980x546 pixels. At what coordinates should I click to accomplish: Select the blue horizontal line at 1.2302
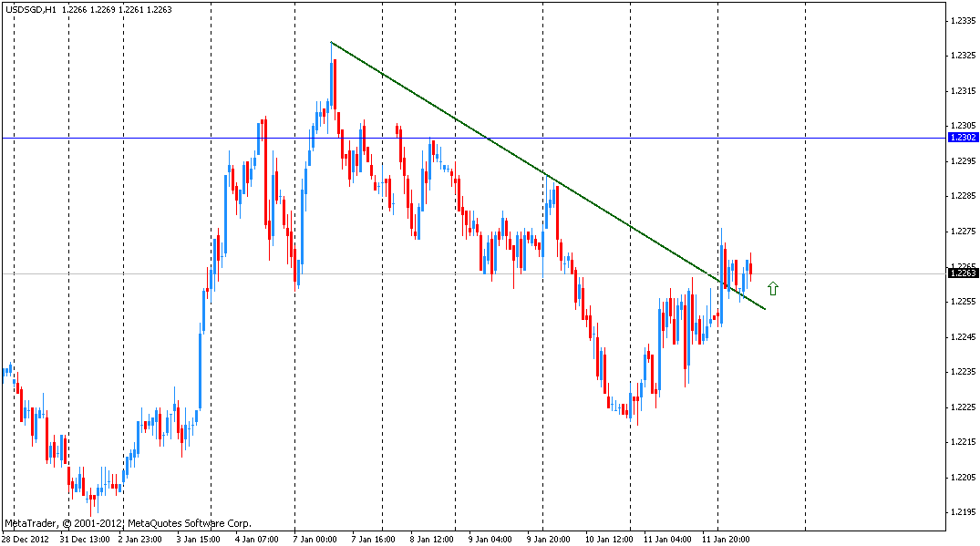[474, 138]
